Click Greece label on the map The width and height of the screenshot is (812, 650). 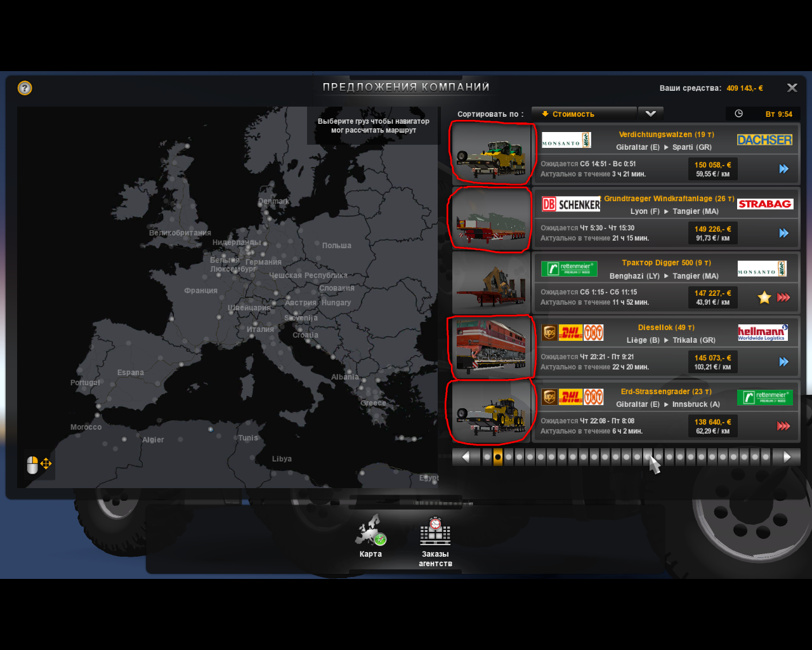click(x=373, y=403)
